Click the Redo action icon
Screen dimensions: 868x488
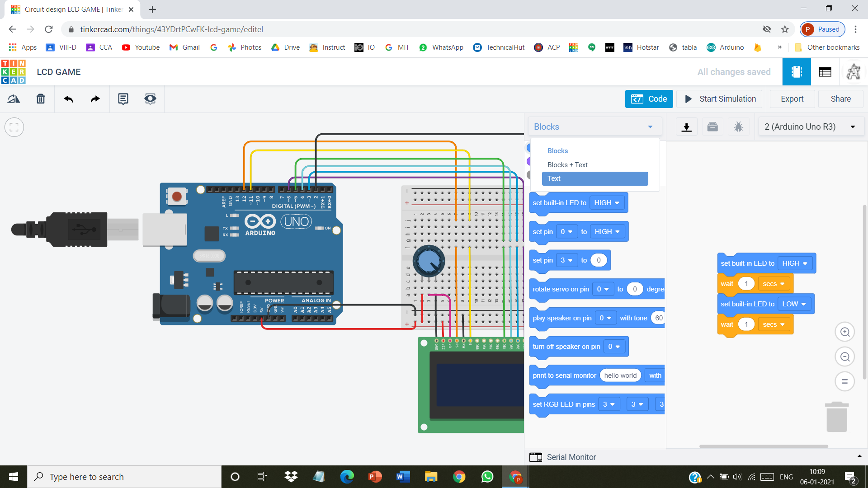[x=95, y=99]
